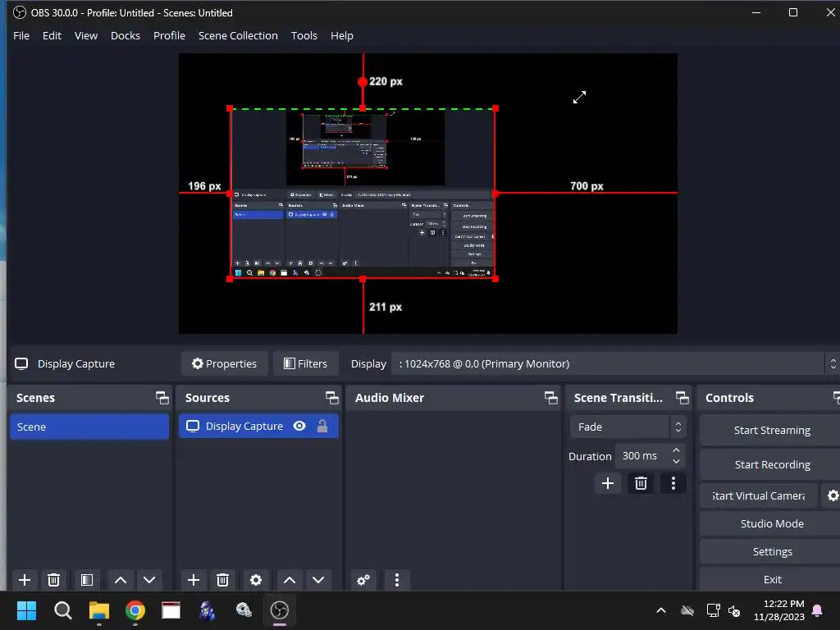
Task: Increase transition duration with up arrow
Action: point(676,450)
